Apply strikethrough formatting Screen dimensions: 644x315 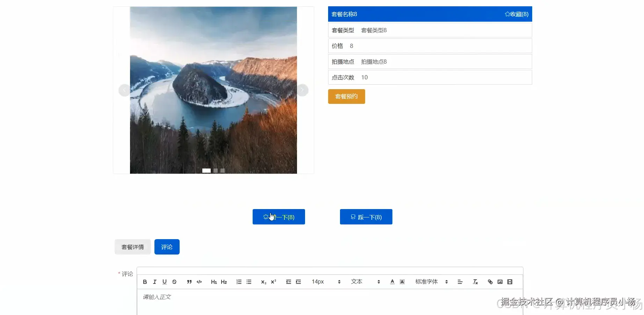(174, 282)
